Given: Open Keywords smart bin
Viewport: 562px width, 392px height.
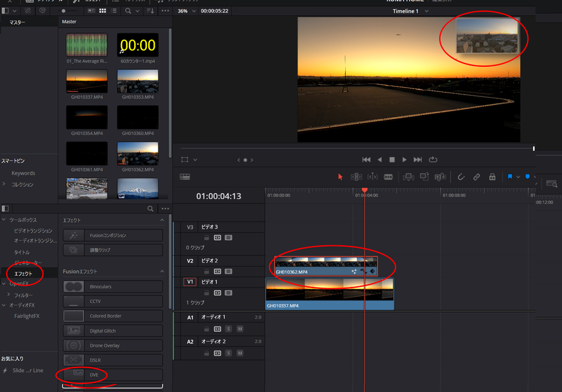Looking at the screenshot, I should pos(23,173).
